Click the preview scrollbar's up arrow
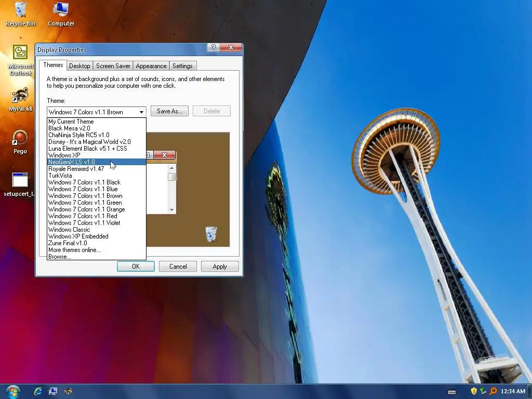Image resolution: width=532 pixels, height=399 pixels. tap(171, 168)
